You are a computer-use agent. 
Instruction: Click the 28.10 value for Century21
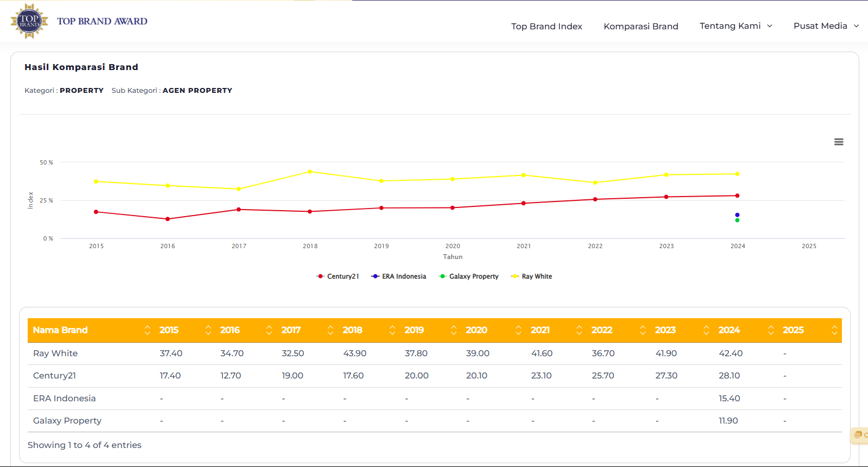click(x=729, y=376)
